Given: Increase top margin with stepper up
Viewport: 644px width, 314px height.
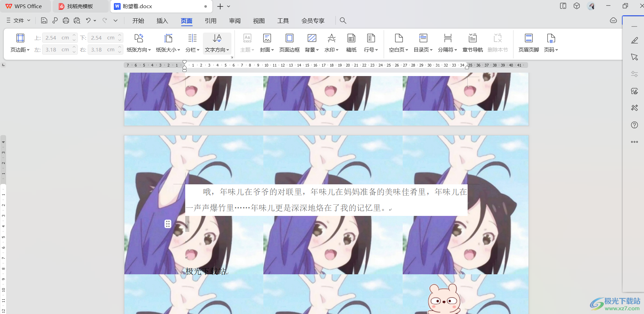Looking at the screenshot, I should click(74, 35).
